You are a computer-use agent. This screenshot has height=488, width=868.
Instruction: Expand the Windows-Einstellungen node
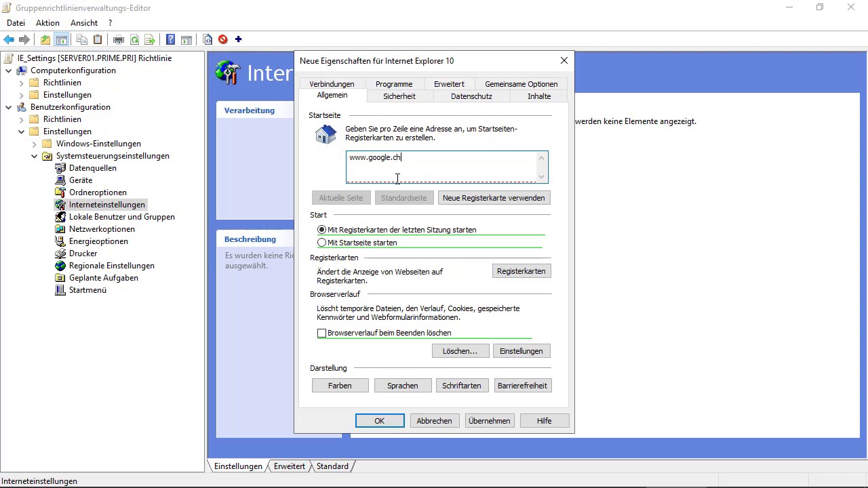34,144
